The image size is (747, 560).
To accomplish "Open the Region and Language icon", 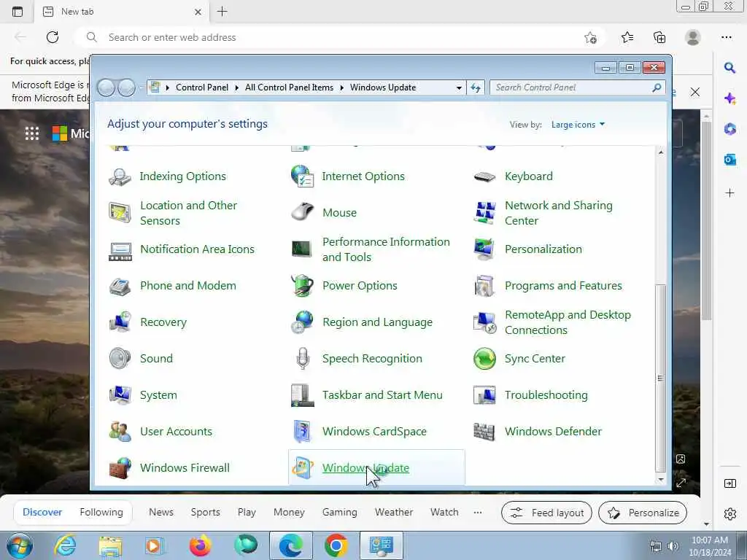I will tap(302, 322).
